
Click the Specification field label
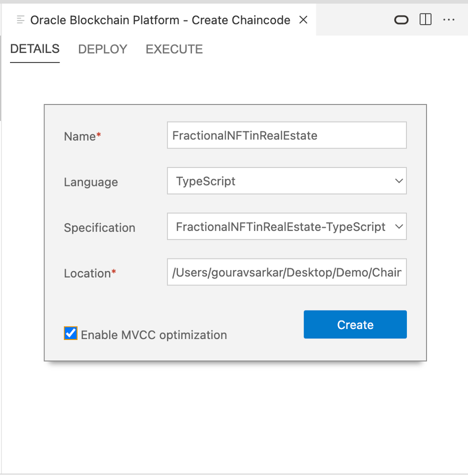[99, 228]
